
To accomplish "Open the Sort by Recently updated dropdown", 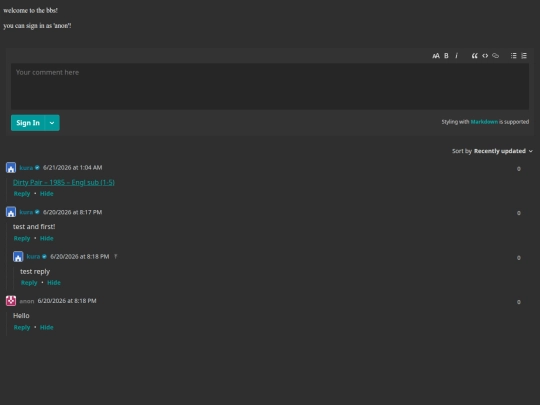I will click(x=492, y=151).
